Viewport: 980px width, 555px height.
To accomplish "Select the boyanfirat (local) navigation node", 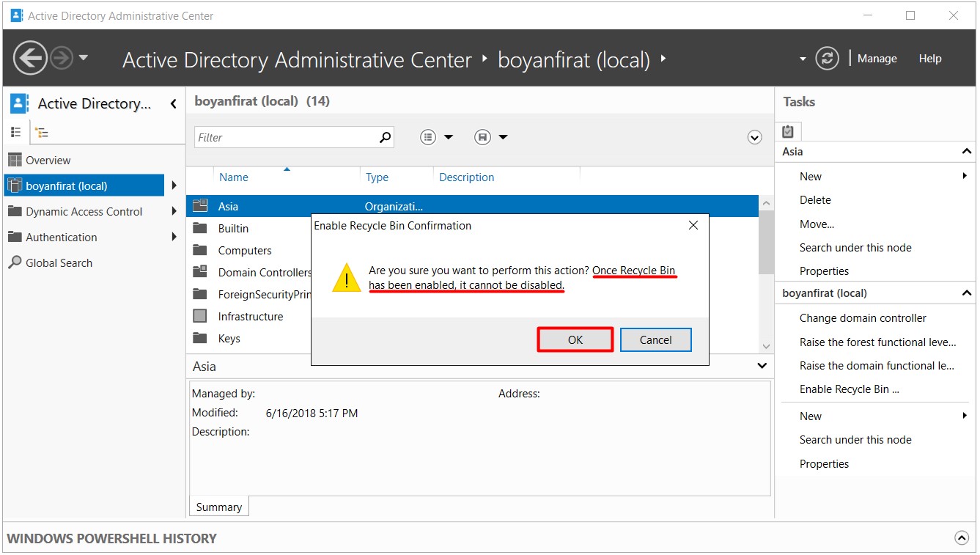I will tap(84, 186).
